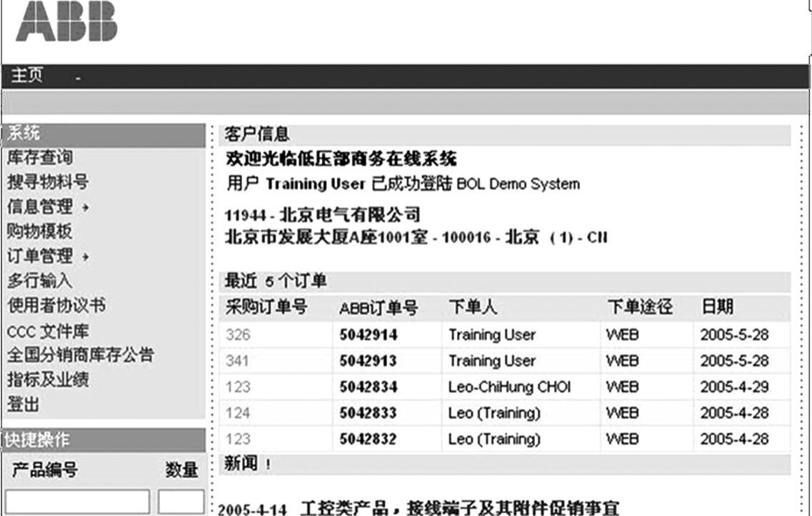812x516 pixels.
Task: Click the 最近 5 个订单 heading
Action: click(x=505, y=282)
